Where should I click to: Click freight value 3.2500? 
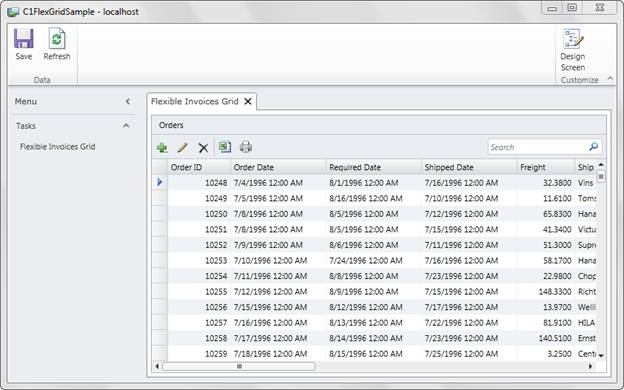[x=559, y=353]
